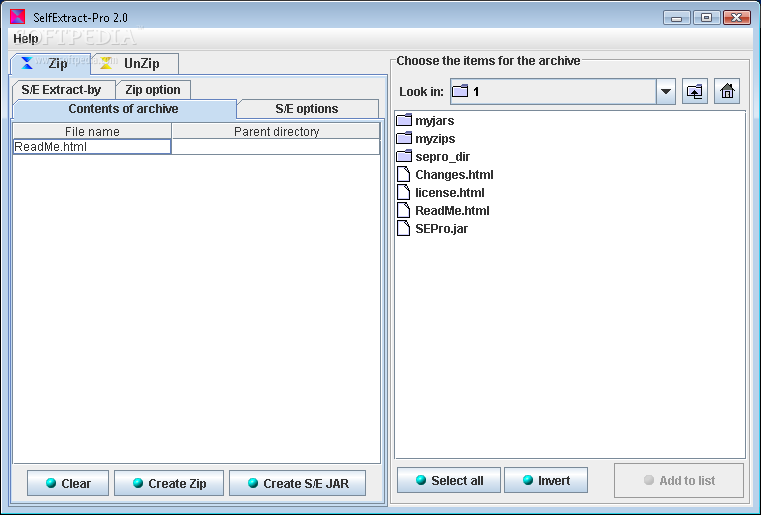Viewport: 761px width, 515px height.
Task: Select the sepro_dir folder
Action: click(433, 156)
